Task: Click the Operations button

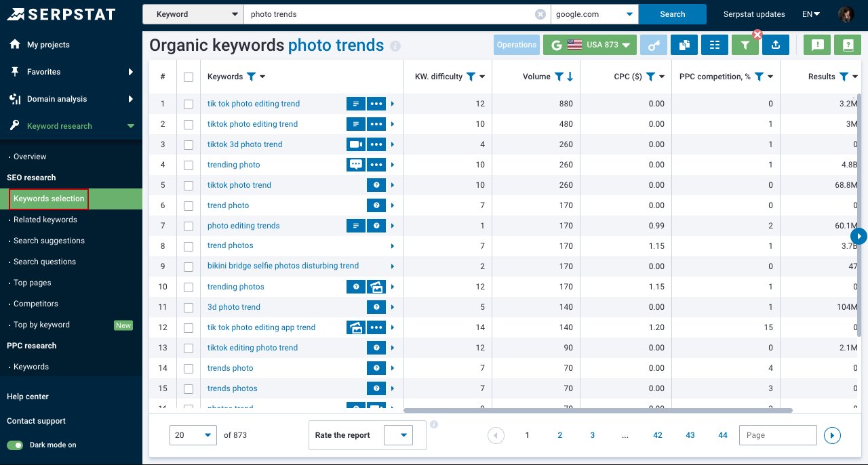Action: pos(517,45)
